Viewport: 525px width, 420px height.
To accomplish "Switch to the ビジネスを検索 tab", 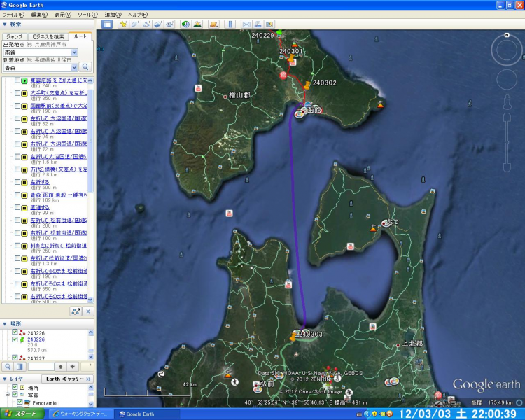I will click(48, 37).
